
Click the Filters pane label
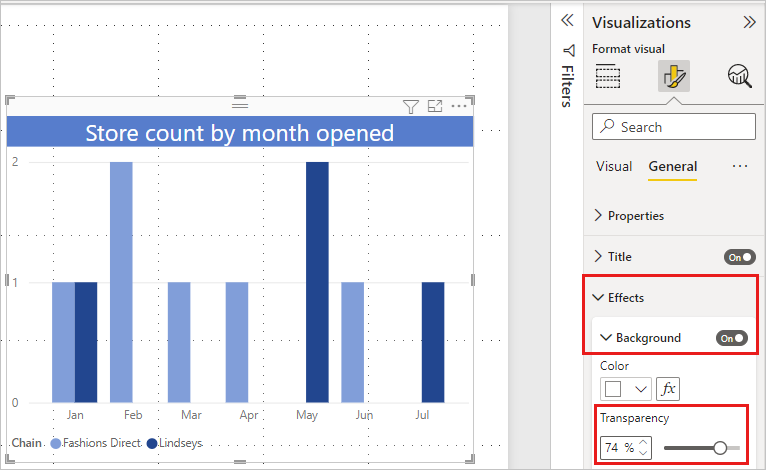(567, 86)
